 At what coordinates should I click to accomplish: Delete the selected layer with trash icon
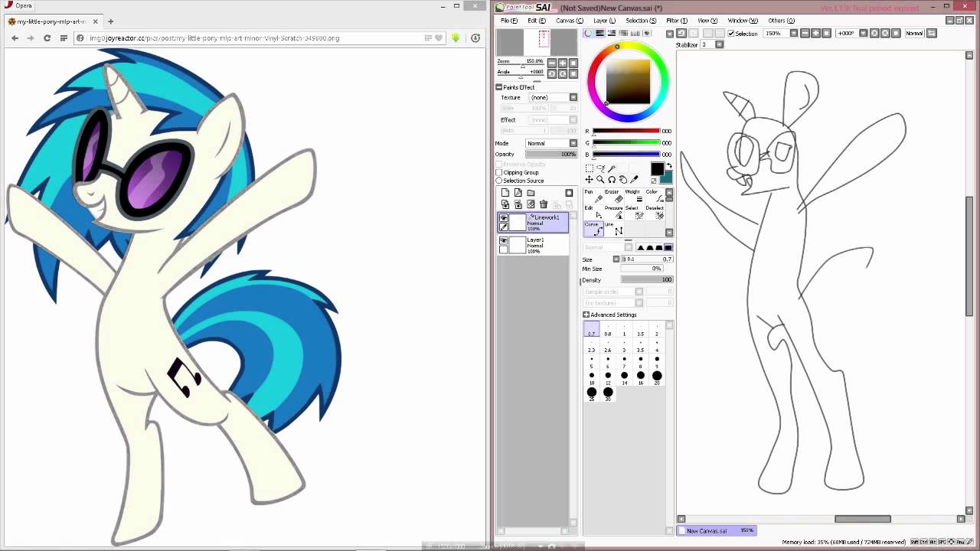click(544, 204)
